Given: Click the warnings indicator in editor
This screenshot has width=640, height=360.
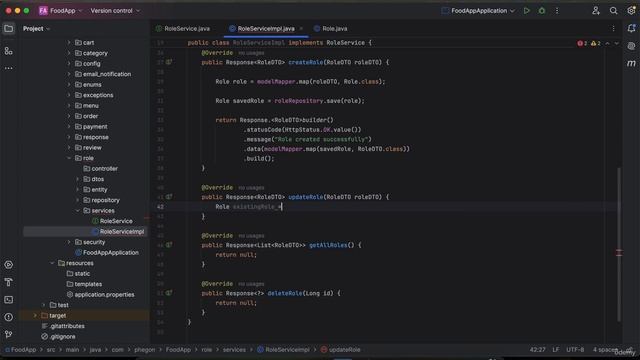Looking at the screenshot, I should point(596,43).
